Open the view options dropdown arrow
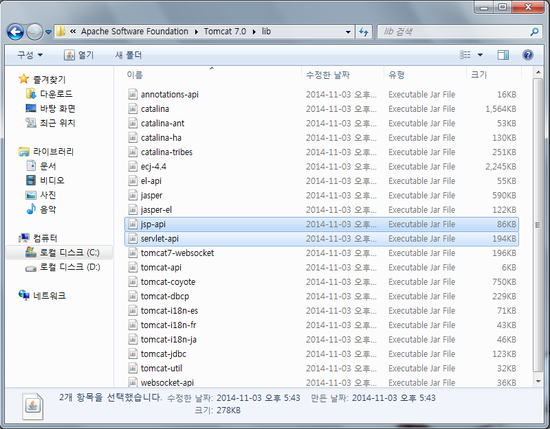 pos(480,55)
